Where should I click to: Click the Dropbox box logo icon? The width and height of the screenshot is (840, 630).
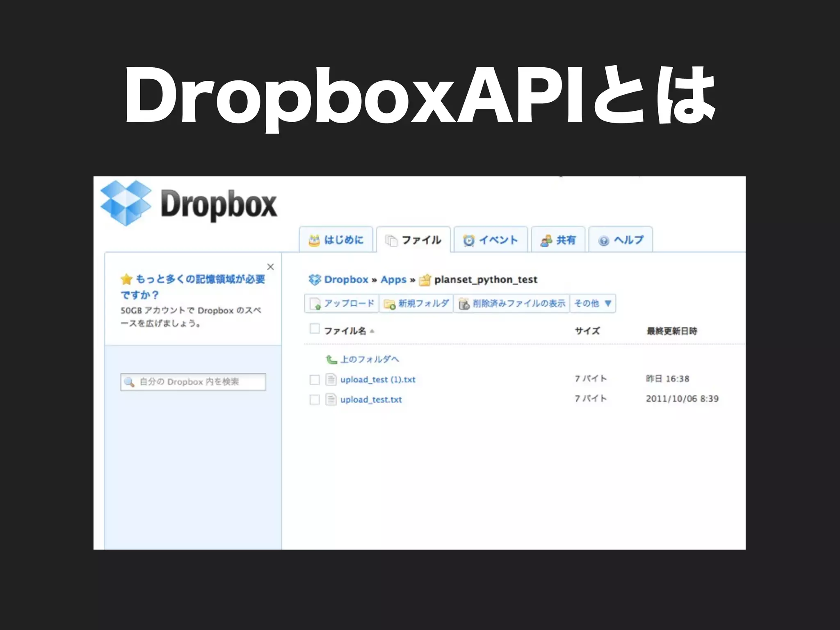coord(126,203)
